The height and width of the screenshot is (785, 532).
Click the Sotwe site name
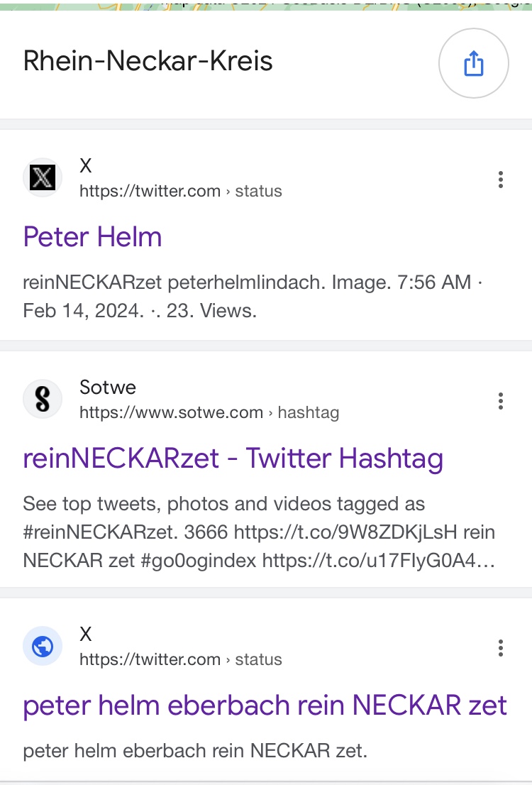[x=107, y=388]
